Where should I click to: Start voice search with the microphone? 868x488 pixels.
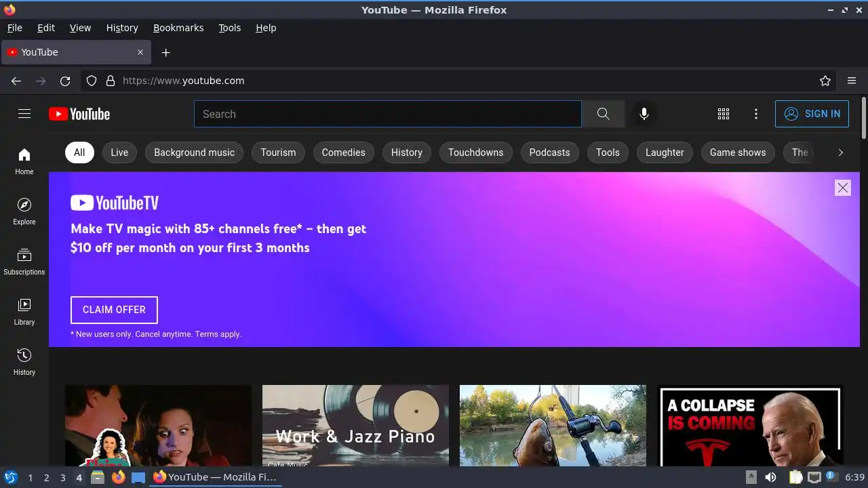[644, 114]
